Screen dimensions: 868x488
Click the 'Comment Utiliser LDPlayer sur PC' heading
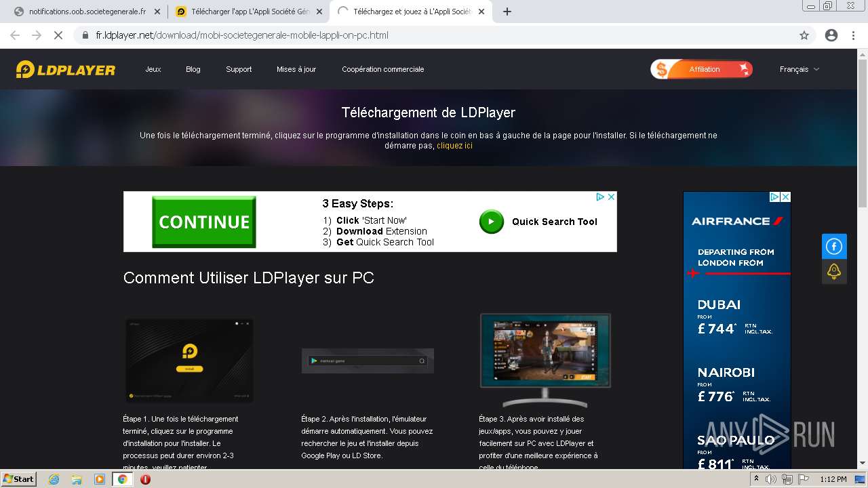[249, 278]
